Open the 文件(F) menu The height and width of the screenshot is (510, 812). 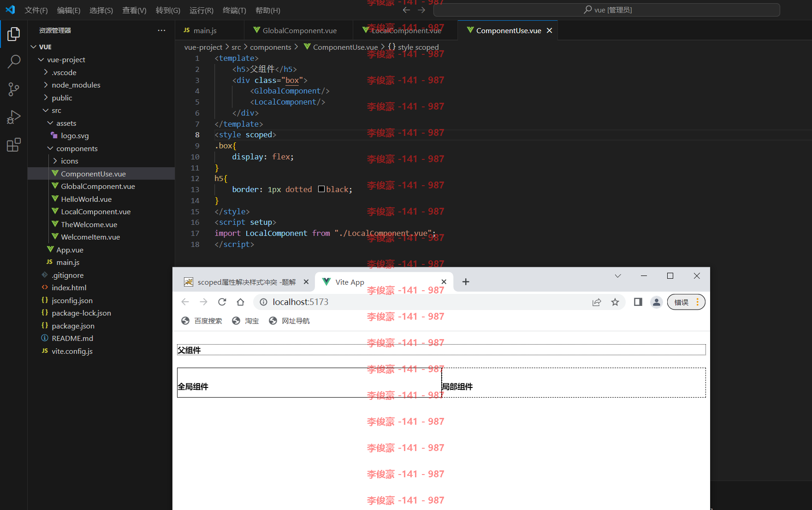pyautogui.click(x=36, y=10)
